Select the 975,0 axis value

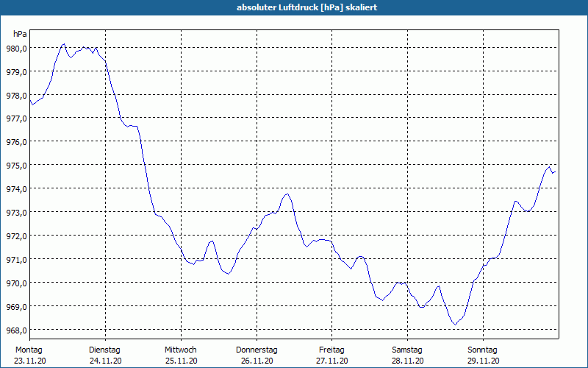pos(16,166)
